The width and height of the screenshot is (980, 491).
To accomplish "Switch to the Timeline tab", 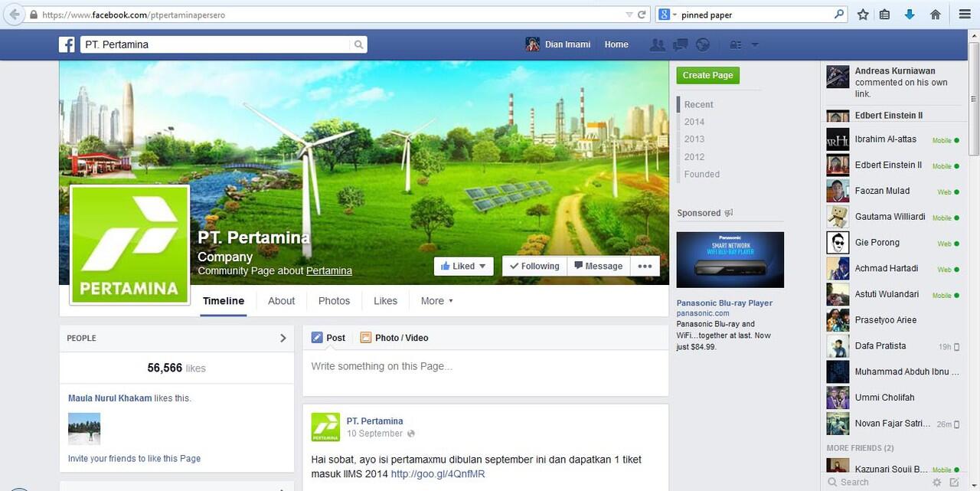I will (224, 301).
